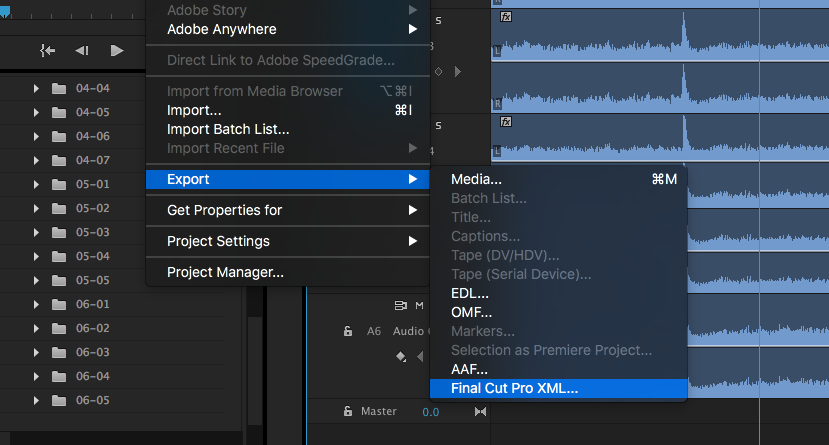Select the 05-01 bin in the project panel
The width and height of the screenshot is (829, 445).
[93, 184]
